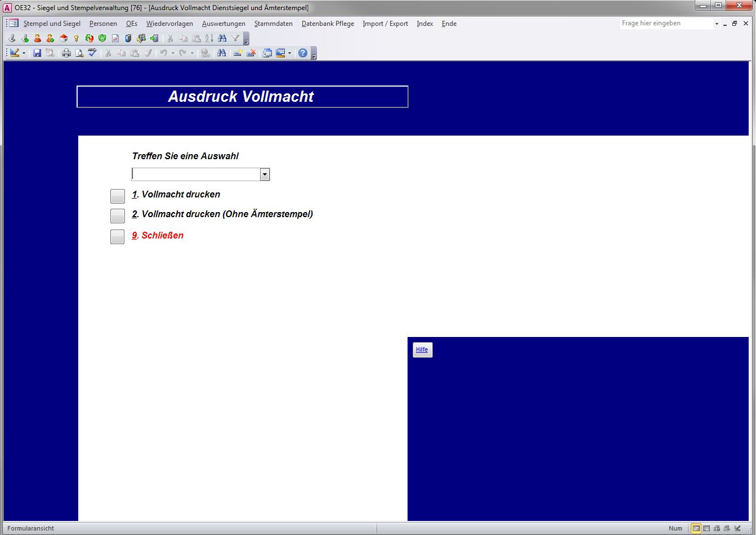Image resolution: width=756 pixels, height=535 pixels.
Task: Open the Stammdaten menu
Action: 274,24
